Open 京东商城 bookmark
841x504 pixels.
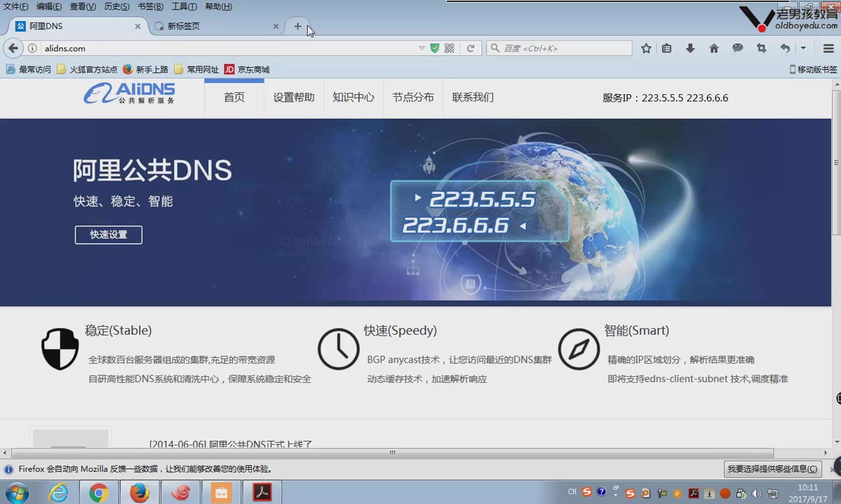click(247, 69)
